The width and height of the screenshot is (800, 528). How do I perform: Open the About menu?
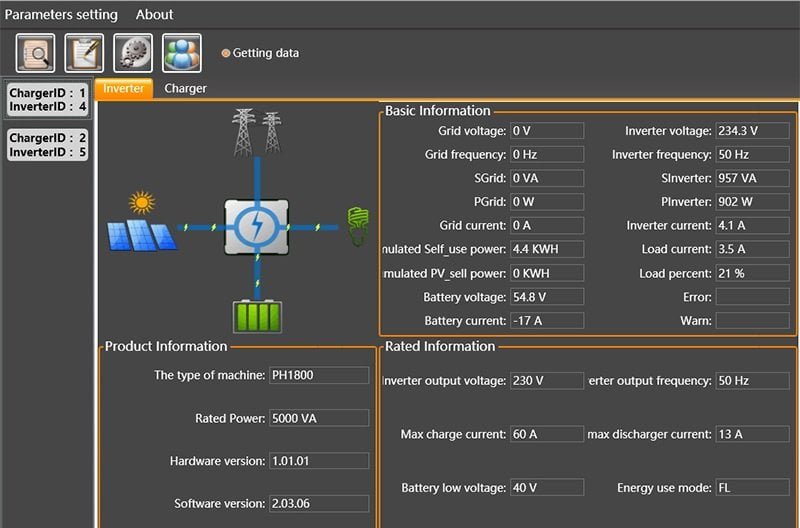[x=154, y=14]
